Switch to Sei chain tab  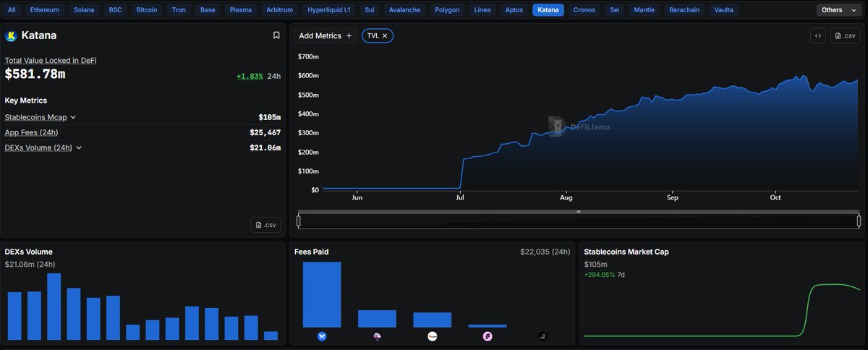coord(615,10)
